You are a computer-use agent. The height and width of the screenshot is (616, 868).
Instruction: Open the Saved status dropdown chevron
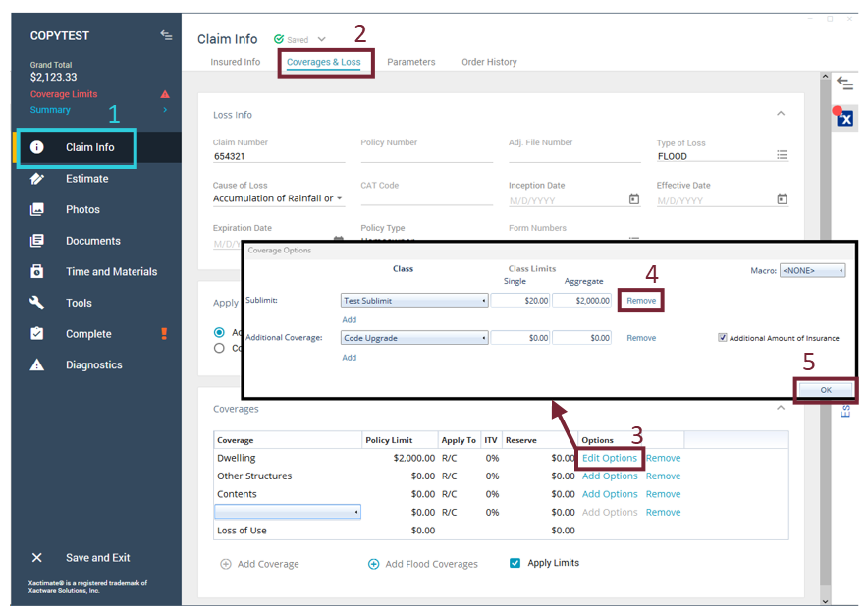[322, 39]
